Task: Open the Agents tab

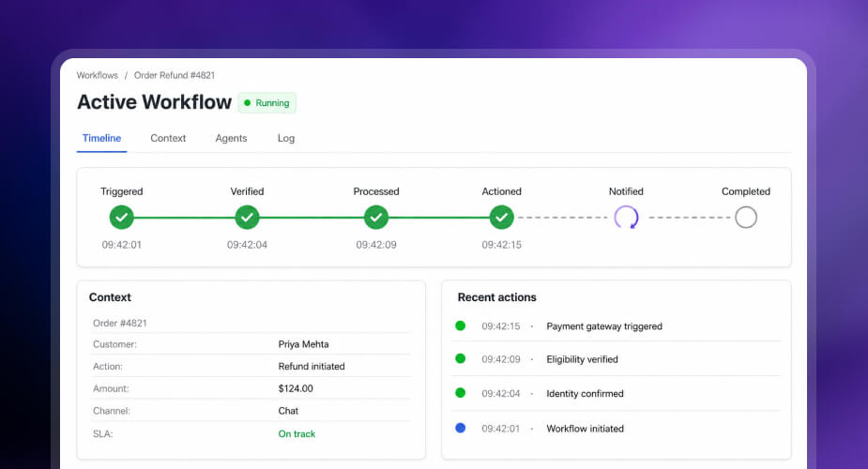Action: point(232,138)
